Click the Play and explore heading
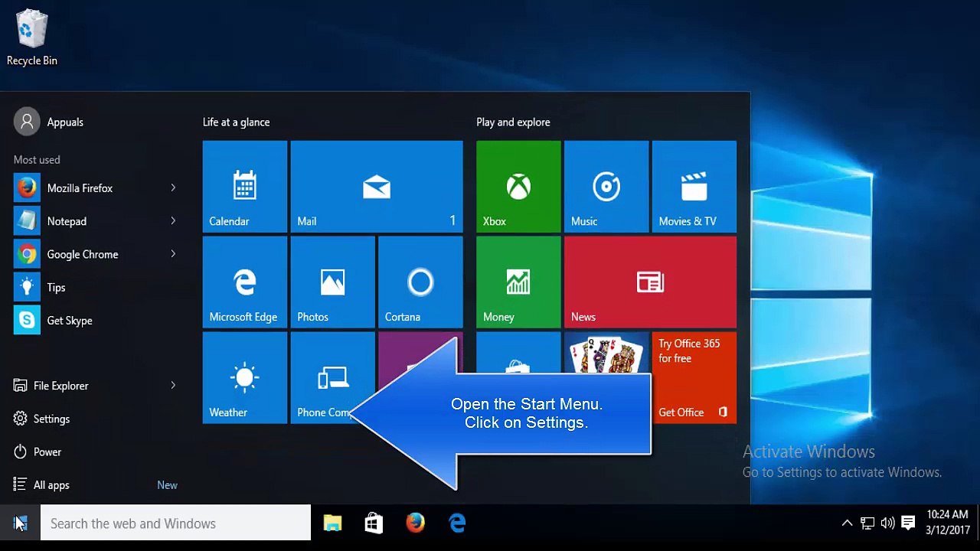980x551 pixels. point(513,122)
